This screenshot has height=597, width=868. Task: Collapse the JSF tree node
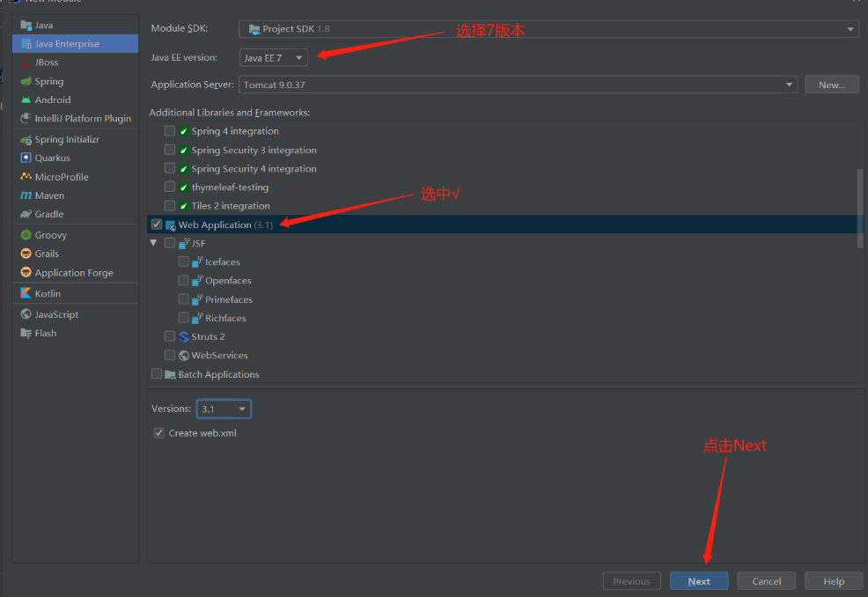[154, 242]
